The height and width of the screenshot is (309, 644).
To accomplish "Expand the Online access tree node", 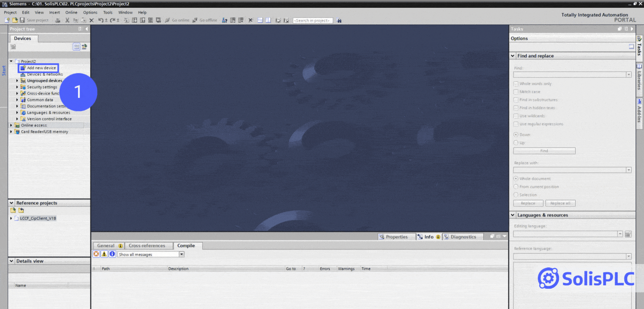I will [11, 125].
